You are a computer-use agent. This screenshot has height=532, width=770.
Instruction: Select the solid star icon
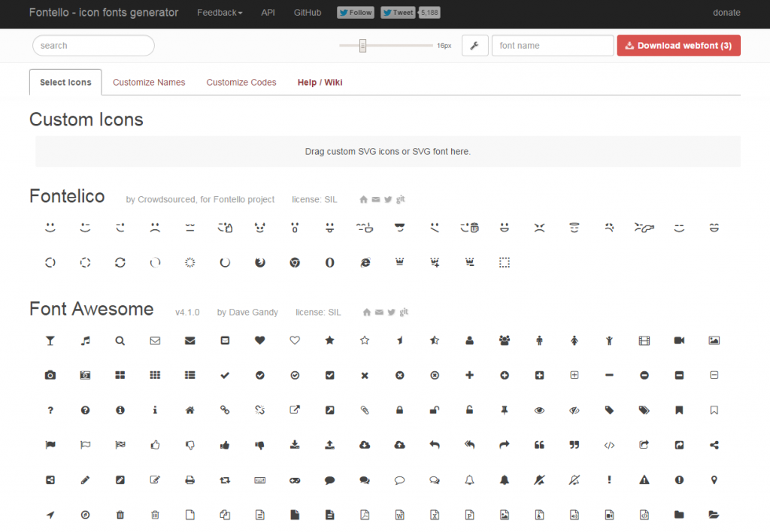(x=329, y=340)
